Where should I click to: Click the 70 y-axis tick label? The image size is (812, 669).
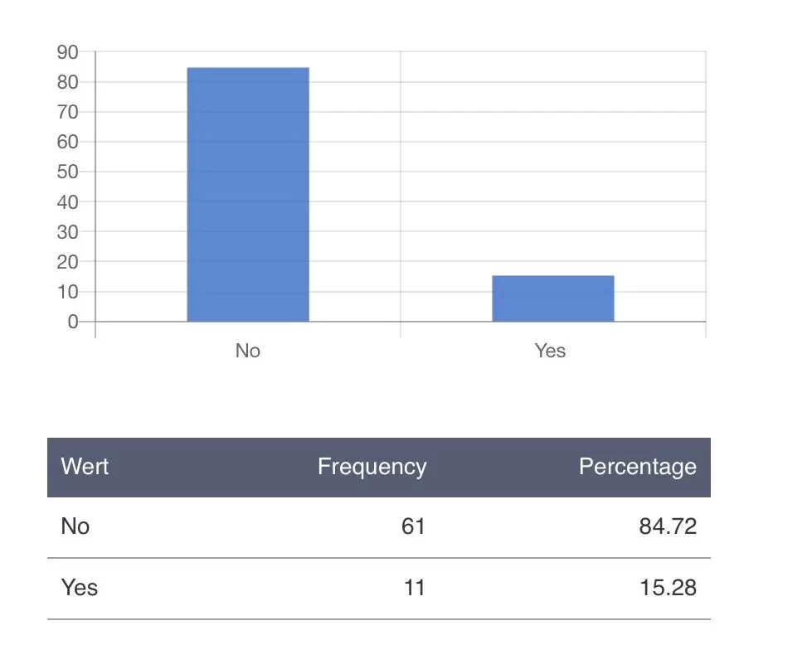click(x=67, y=112)
